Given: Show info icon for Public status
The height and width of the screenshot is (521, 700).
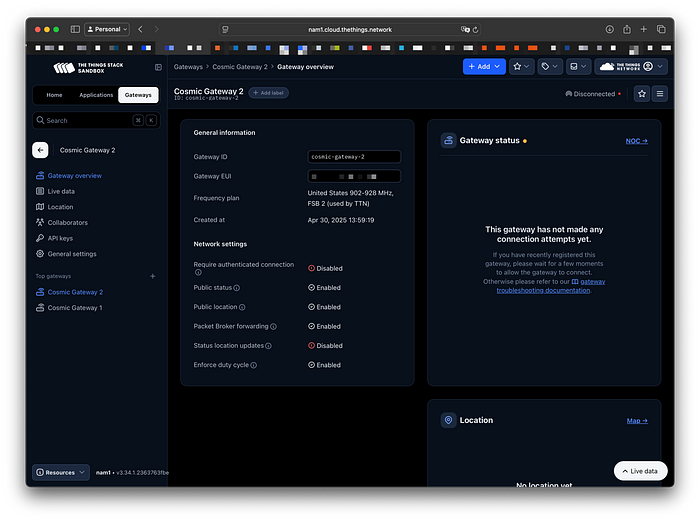Looking at the screenshot, I should coord(237,288).
